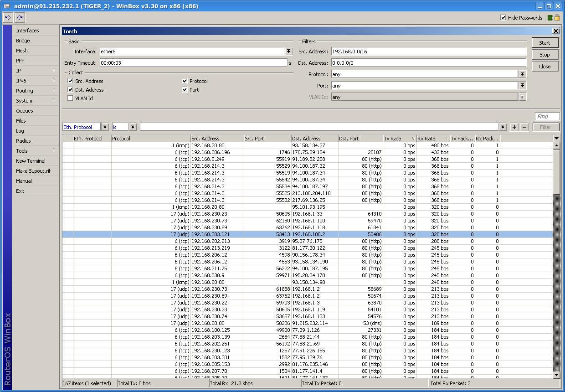
Task: Open New Terminal from the sidebar
Action: pos(31,161)
